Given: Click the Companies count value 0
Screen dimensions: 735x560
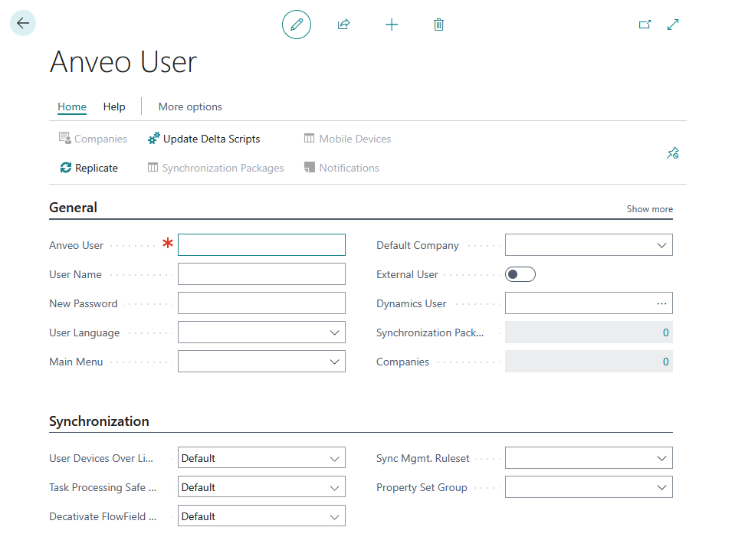Looking at the screenshot, I should 665,362.
